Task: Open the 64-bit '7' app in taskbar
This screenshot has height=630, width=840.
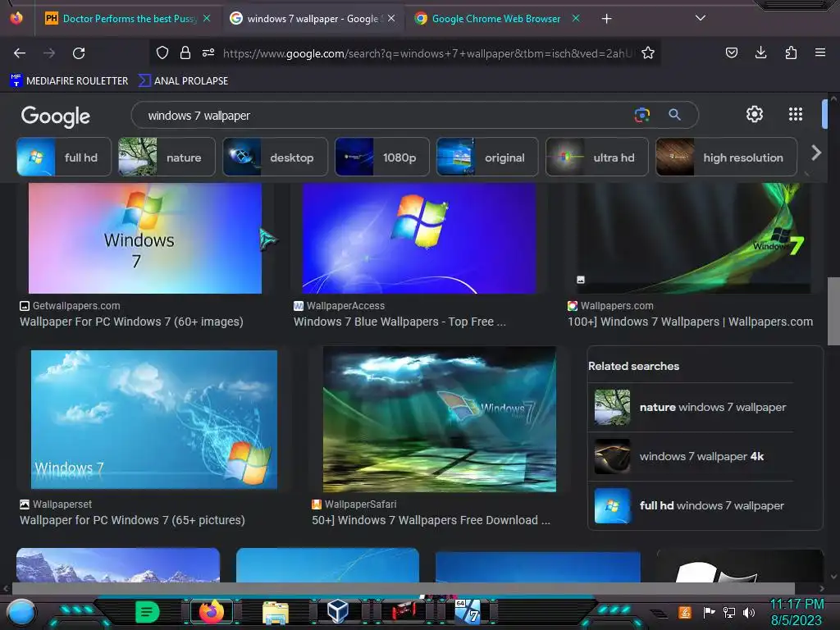Action: coord(467,611)
